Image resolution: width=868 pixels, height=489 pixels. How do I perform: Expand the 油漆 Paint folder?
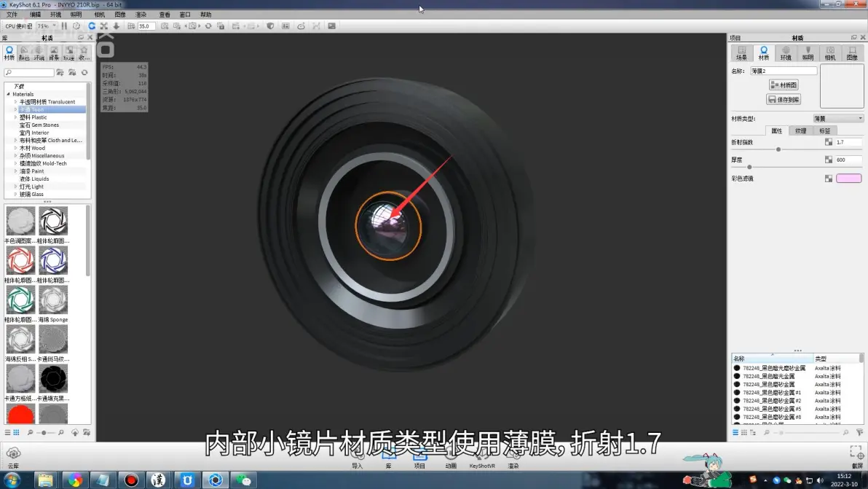(x=15, y=171)
